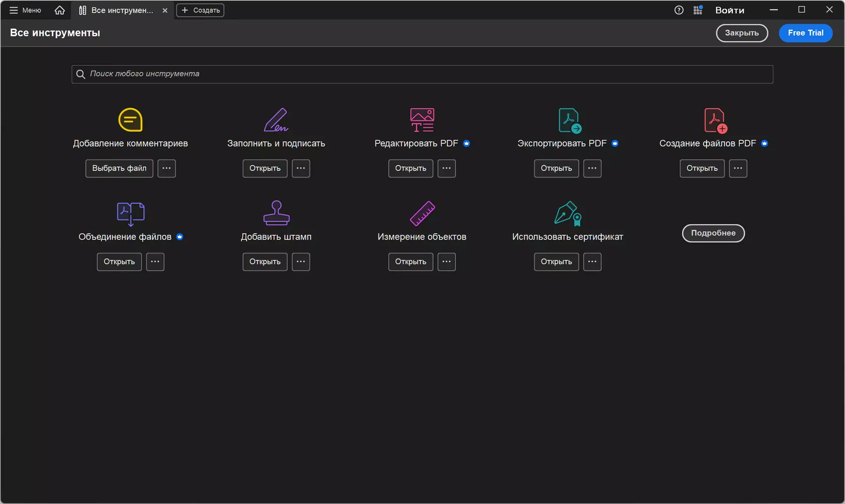845x504 pixels.
Task: Show more options for Редактировать PDF
Action: click(x=446, y=168)
